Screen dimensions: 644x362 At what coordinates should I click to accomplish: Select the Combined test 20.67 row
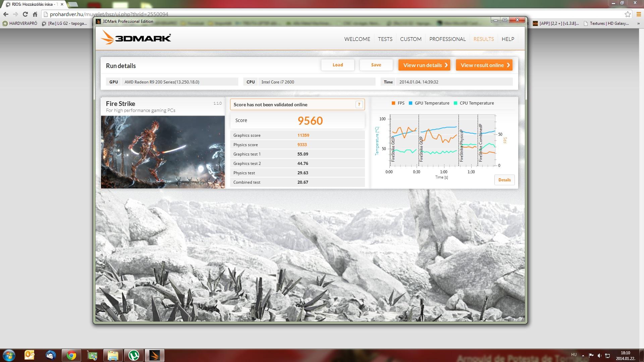[298, 182]
